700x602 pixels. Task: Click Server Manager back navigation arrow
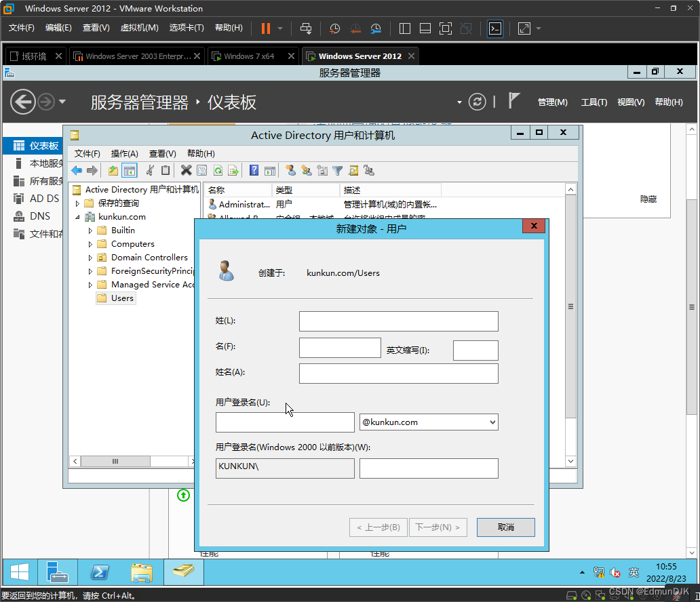tap(23, 102)
